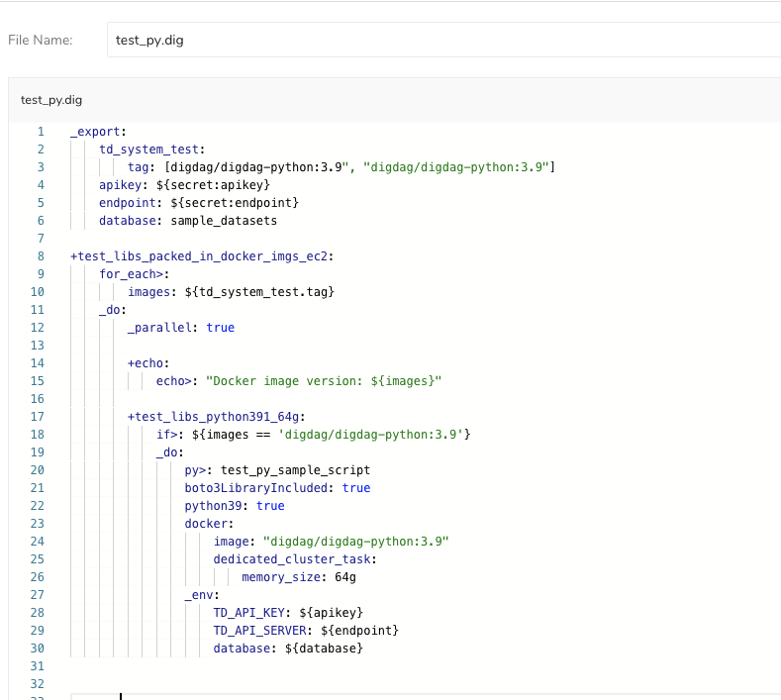
Task: Click the for_each> operator on line 9
Action: 134,274
